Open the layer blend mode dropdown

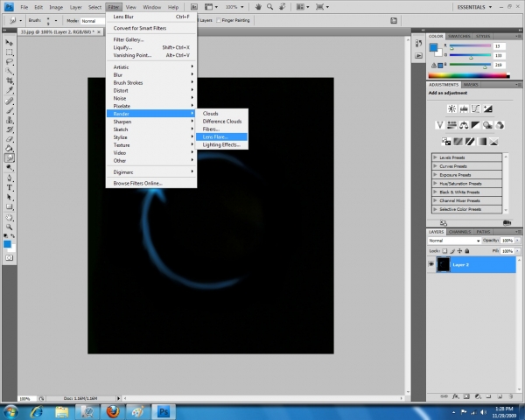click(x=454, y=241)
